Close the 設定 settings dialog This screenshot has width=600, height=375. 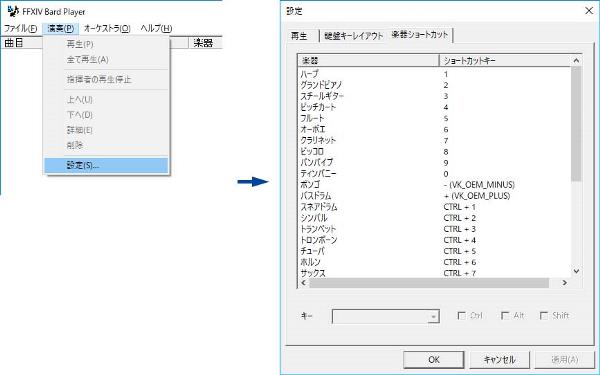point(589,11)
